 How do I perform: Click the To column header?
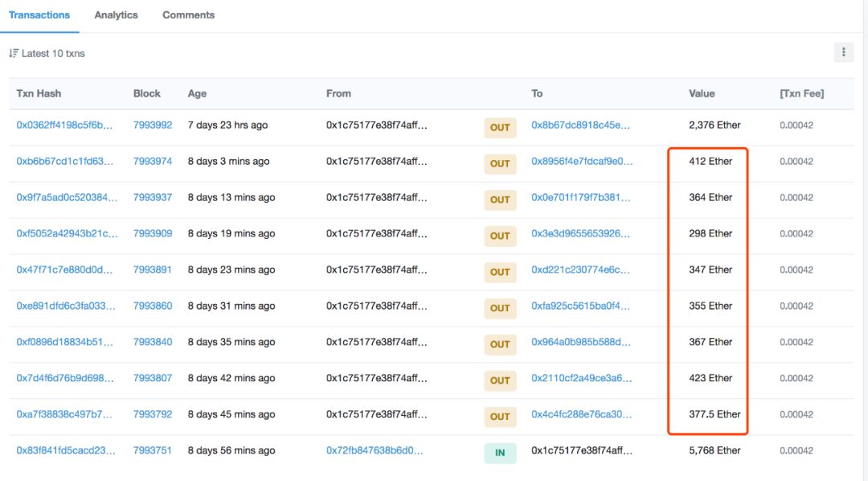point(536,93)
